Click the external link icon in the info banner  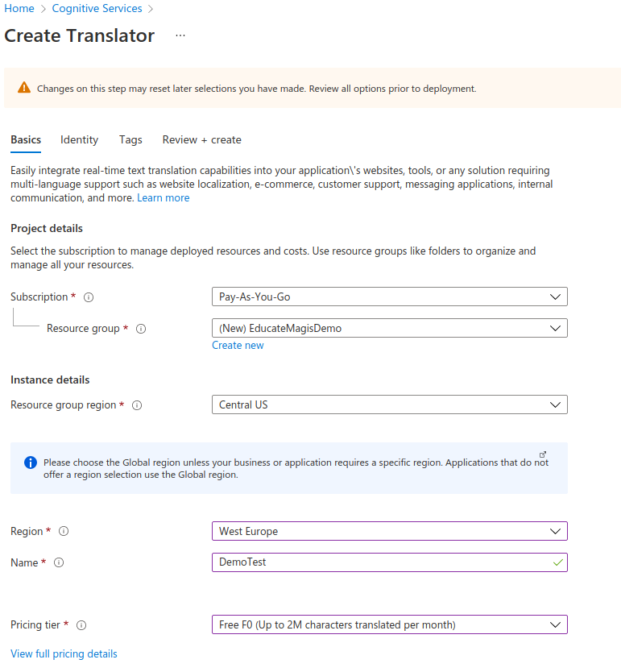(543, 454)
